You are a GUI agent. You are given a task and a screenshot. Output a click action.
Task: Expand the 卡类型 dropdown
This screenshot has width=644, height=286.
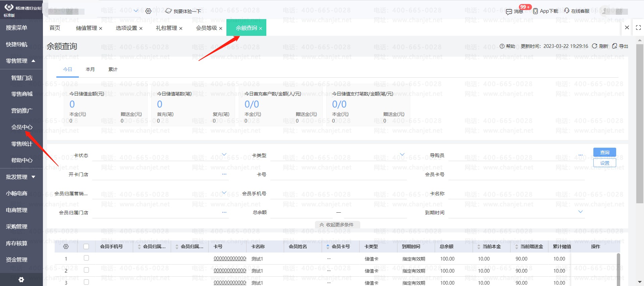[x=402, y=154]
